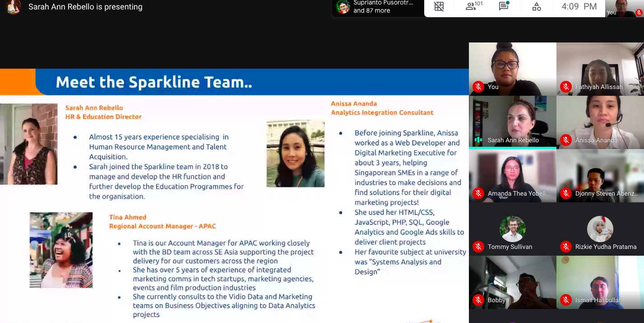644x323 pixels.
Task: Open the chat messages panel
Action: 504,6
